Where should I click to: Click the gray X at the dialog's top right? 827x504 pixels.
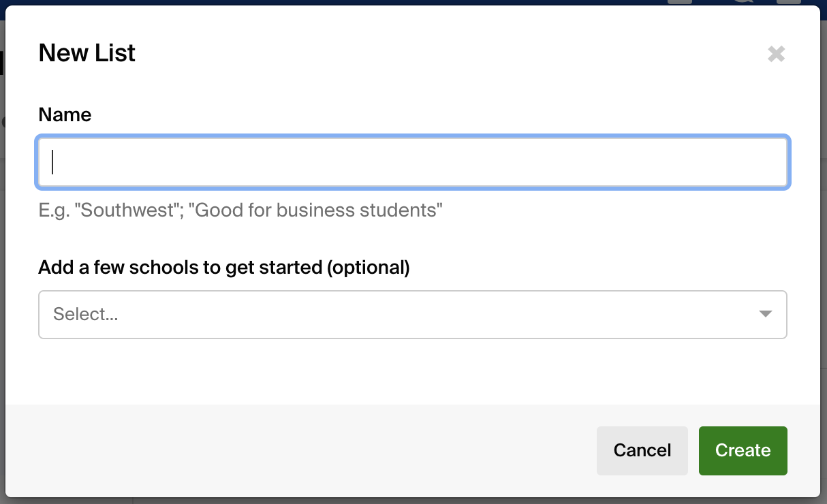[776, 54]
